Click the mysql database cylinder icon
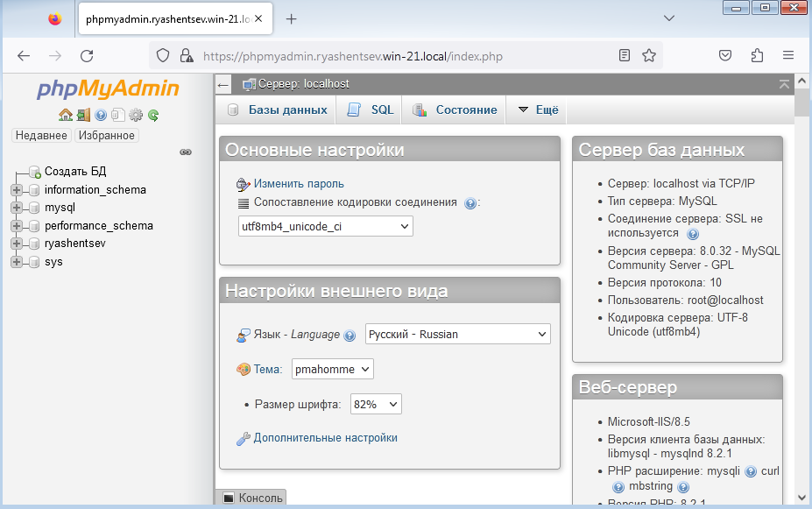Image resolution: width=812 pixels, height=509 pixels. point(34,208)
